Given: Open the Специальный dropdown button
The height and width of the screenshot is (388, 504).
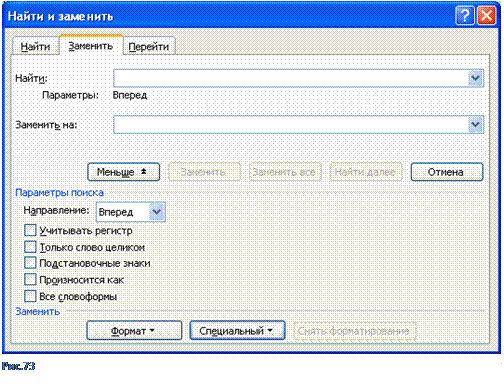Looking at the screenshot, I should point(237,331).
